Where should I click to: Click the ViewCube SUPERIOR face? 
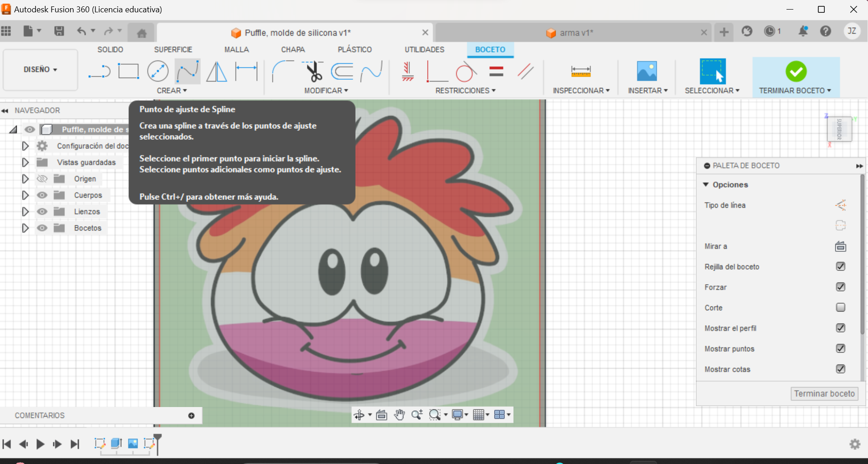point(839,129)
